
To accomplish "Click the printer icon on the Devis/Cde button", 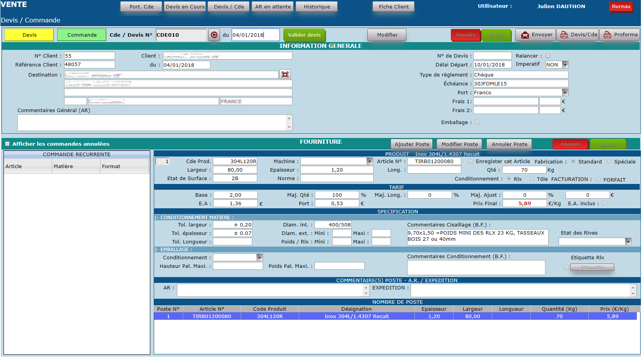I will 564,35.
